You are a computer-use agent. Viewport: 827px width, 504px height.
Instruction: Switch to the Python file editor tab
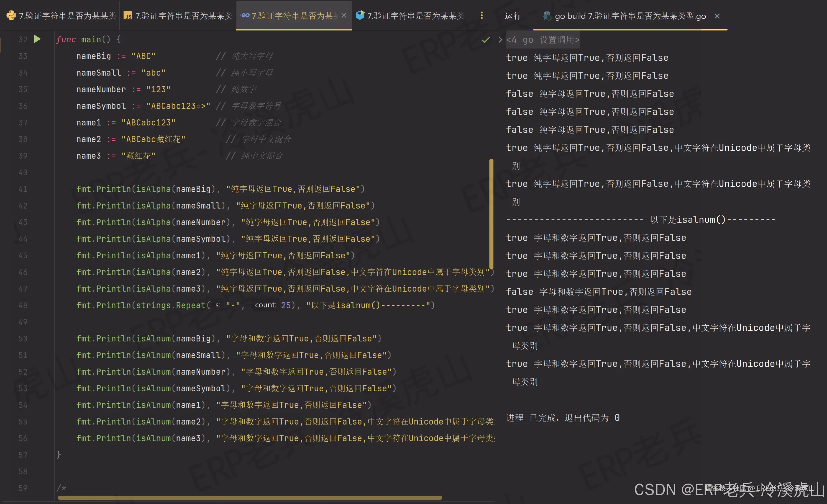click(x=66, y=16)
